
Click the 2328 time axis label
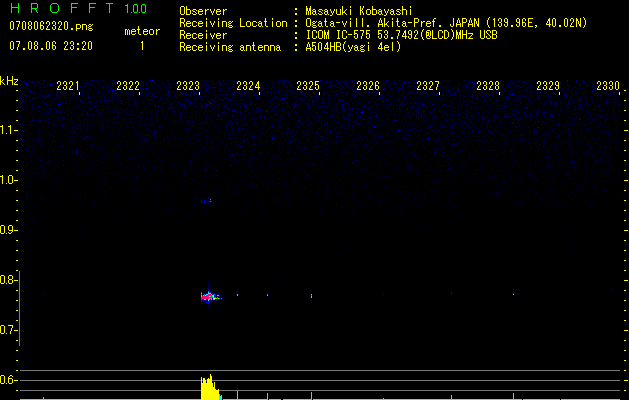click(488, 86)
